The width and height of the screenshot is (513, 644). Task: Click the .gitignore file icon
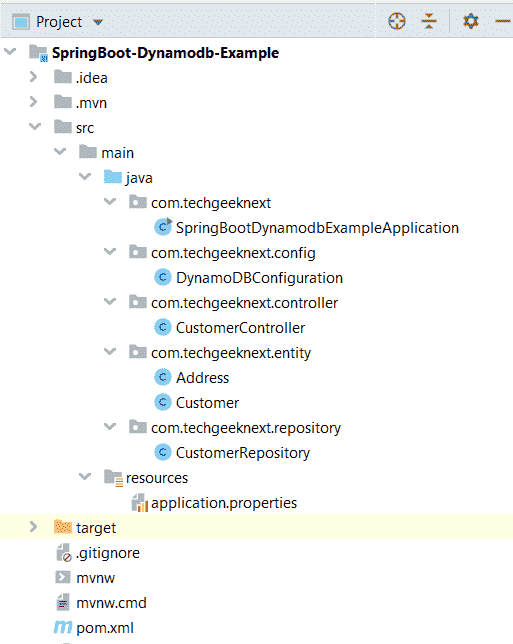coord(64,553)
